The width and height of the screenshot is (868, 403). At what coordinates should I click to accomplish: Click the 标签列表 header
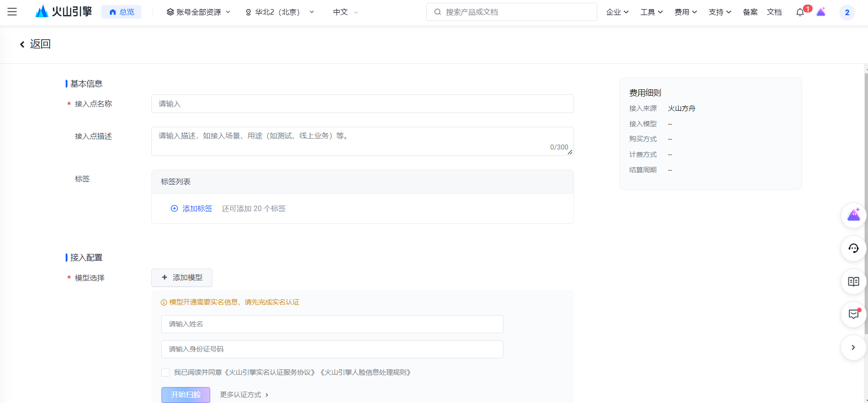pyautogui.click(x=362, y=182)
